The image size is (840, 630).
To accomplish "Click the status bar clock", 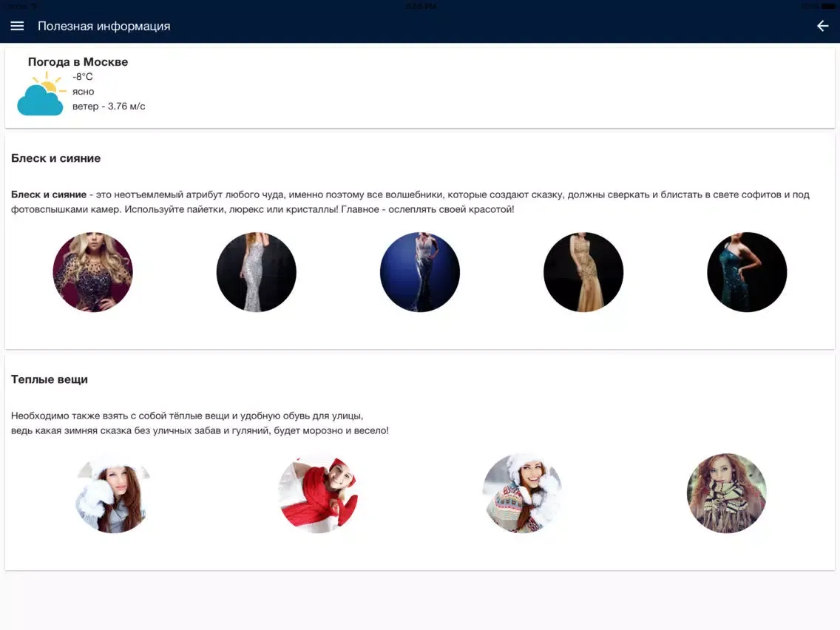I will pyautogui.click(x=421, y=7).
